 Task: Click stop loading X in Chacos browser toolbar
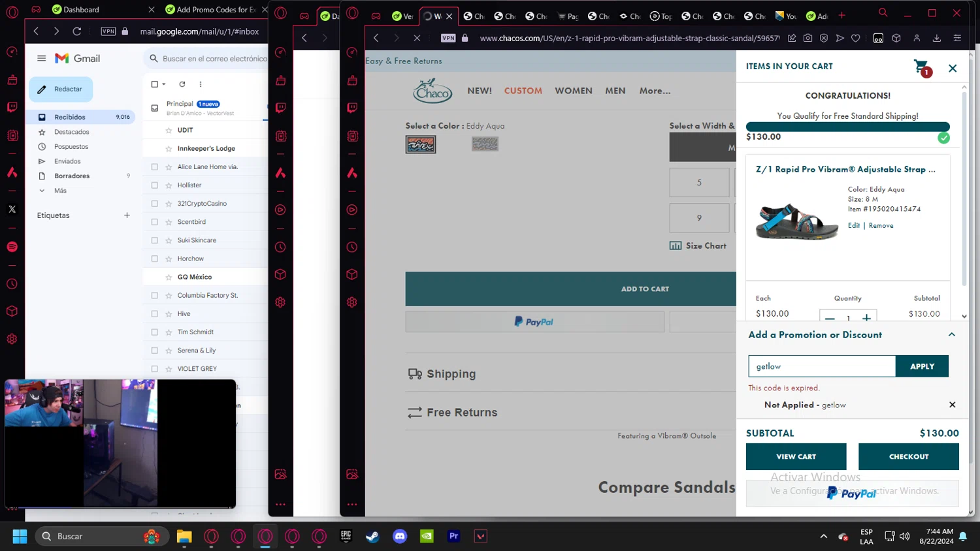click(x=417, y=38)
